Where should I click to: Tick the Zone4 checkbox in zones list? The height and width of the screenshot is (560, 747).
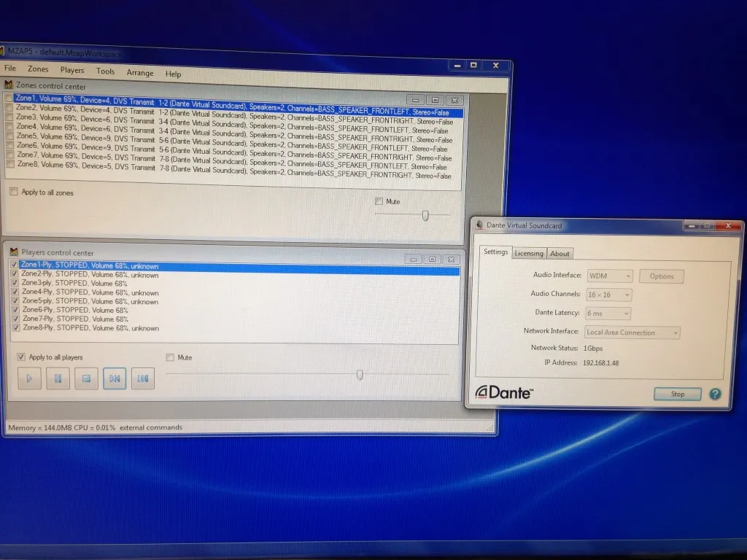pos(9,126)
